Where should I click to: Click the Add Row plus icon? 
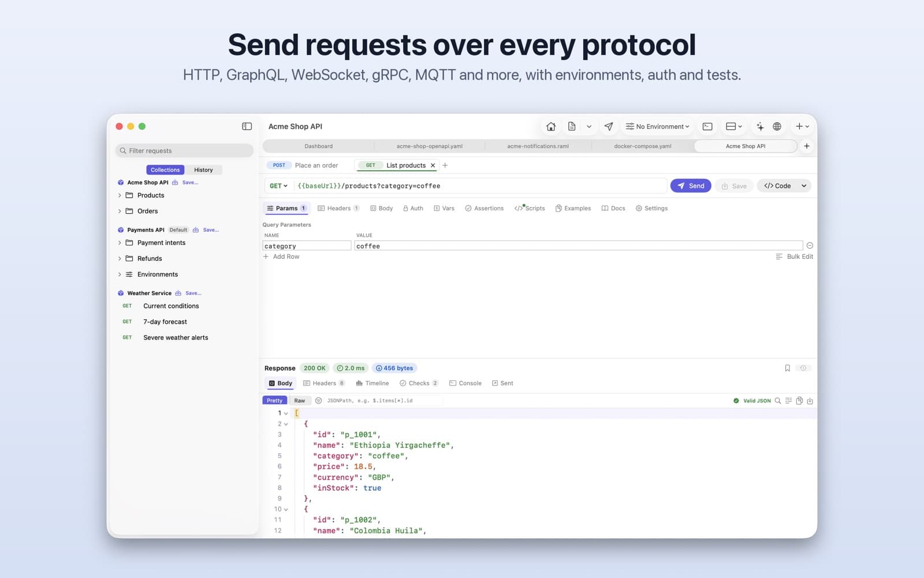coord(266,257)
